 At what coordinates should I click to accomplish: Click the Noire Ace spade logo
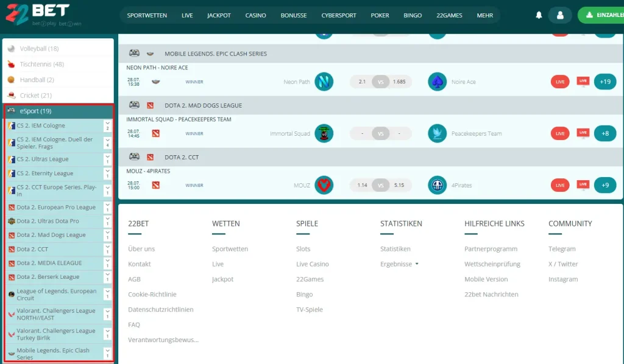pos(438,82)
